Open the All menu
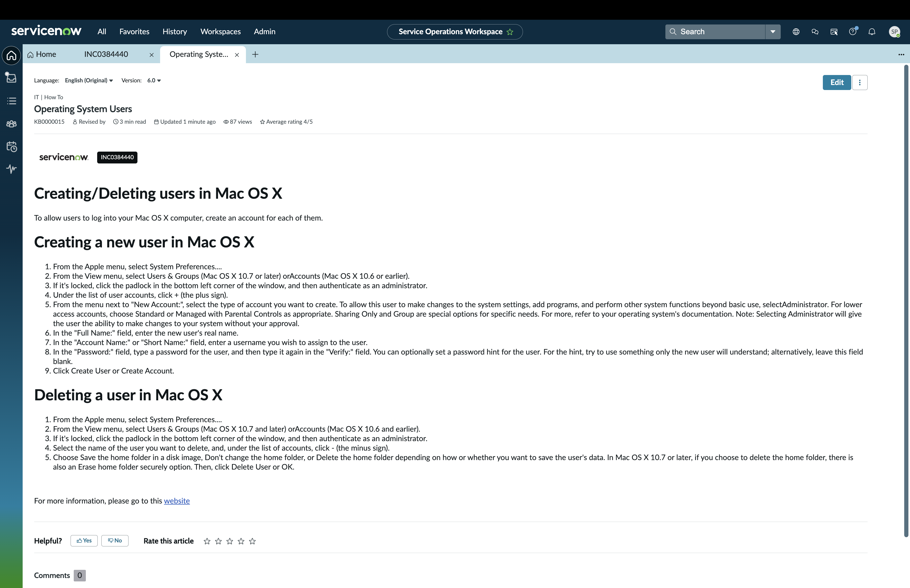This screenshot has height=588, width=910. 102,32
